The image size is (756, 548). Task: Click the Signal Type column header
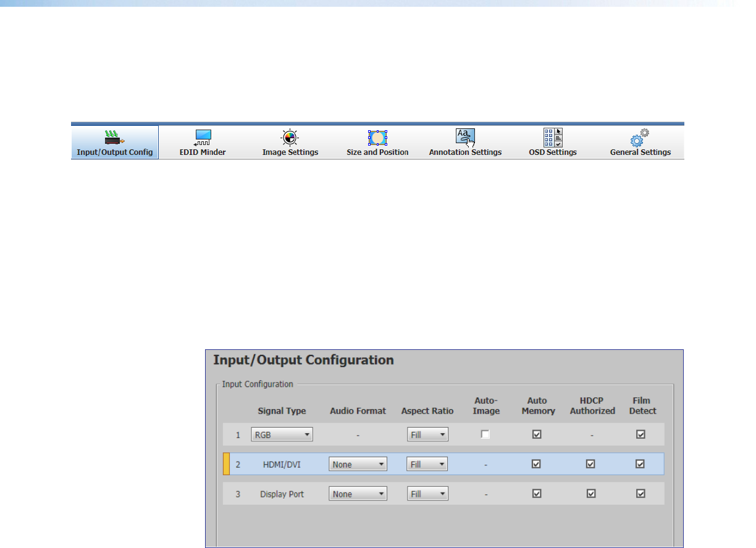pos(282,411)
